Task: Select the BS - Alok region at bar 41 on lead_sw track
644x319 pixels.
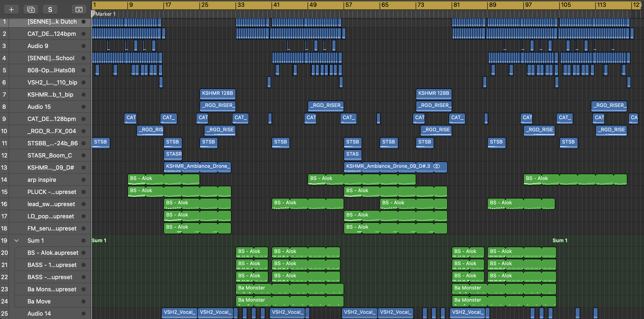Action: pyautogui.click(x=308, y=204)
